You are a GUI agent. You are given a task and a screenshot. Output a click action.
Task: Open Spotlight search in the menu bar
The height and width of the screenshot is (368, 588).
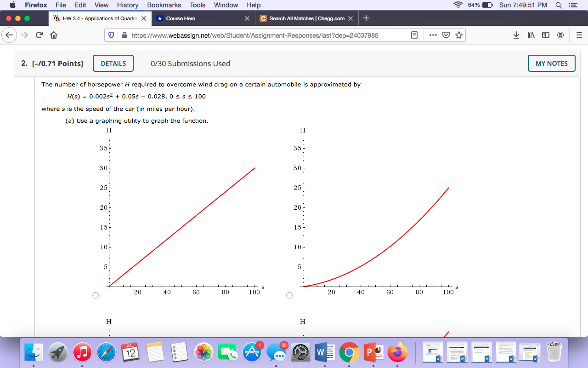coord(558,5)
